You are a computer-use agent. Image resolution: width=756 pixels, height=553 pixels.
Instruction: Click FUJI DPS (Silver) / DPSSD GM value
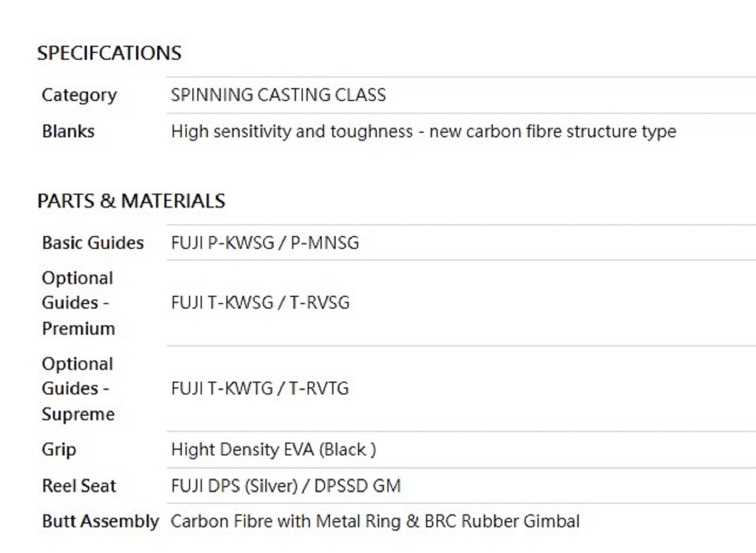[286, 486]
